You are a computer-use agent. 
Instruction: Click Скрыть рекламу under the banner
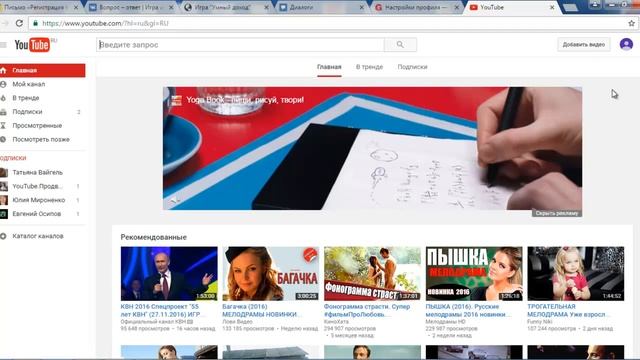[x=557, y=213]
